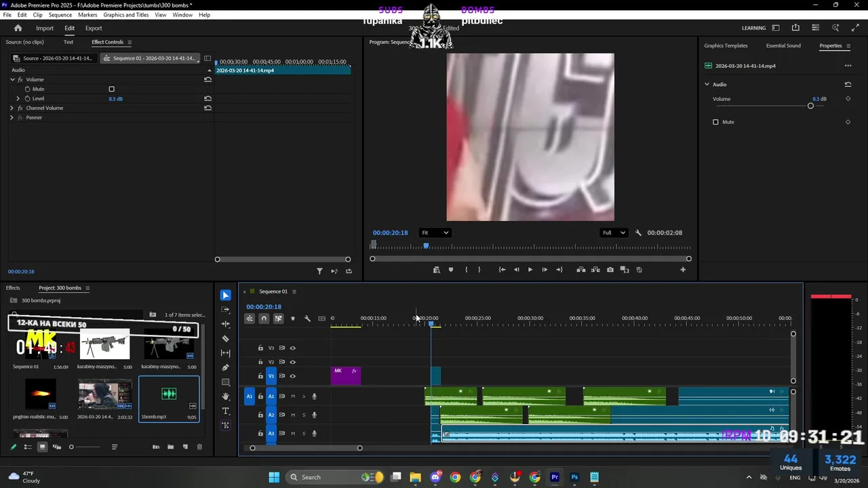
Task: Select the Selection tool in timeline toolbar
Action: tap(226, 296)
